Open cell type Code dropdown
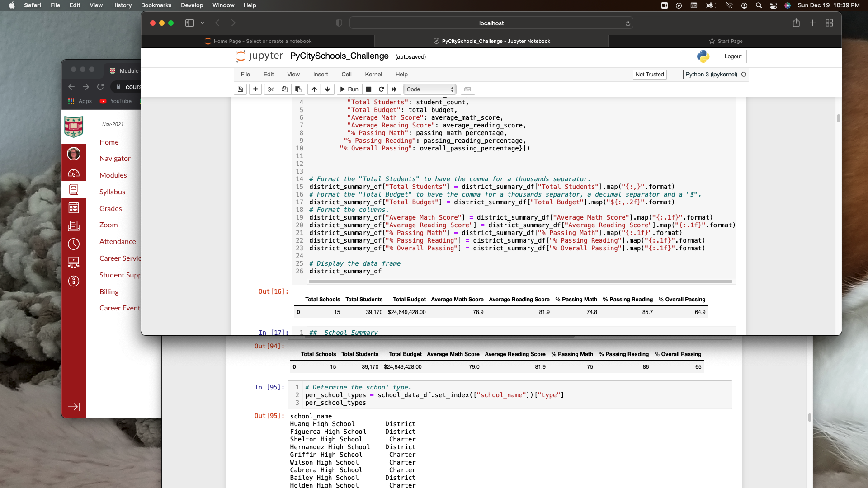Screen dimensions: 868x488 point(429,89)
